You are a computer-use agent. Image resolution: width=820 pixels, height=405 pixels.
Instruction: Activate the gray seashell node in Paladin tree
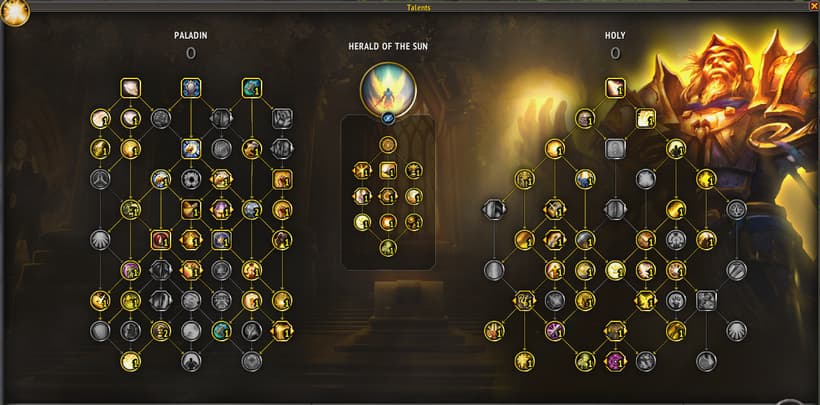point(100,240)
